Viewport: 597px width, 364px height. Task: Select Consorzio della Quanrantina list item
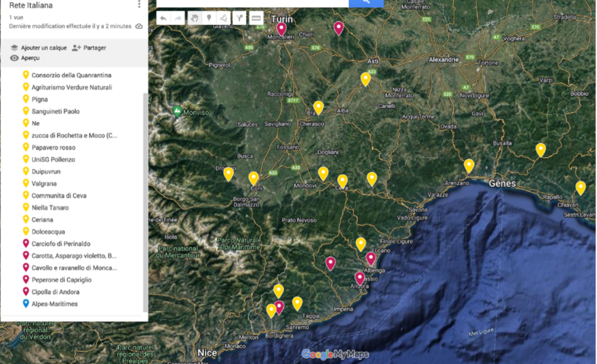point(71,75)
